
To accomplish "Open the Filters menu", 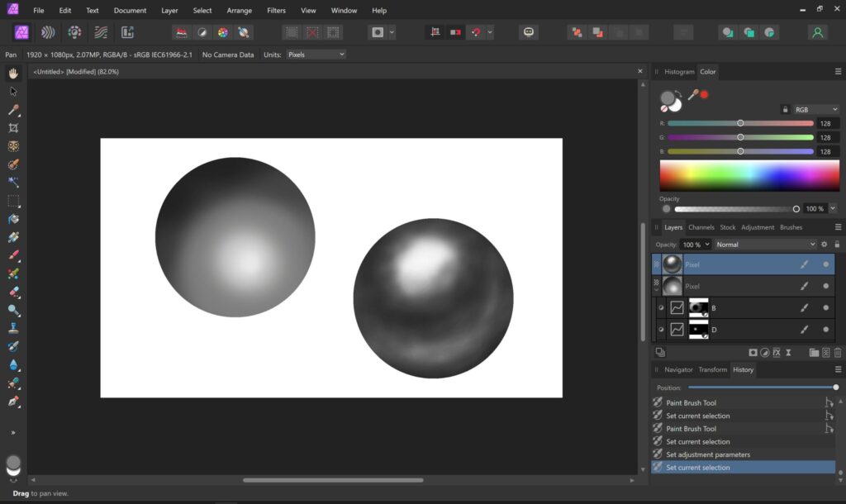I will pos(276,11).
